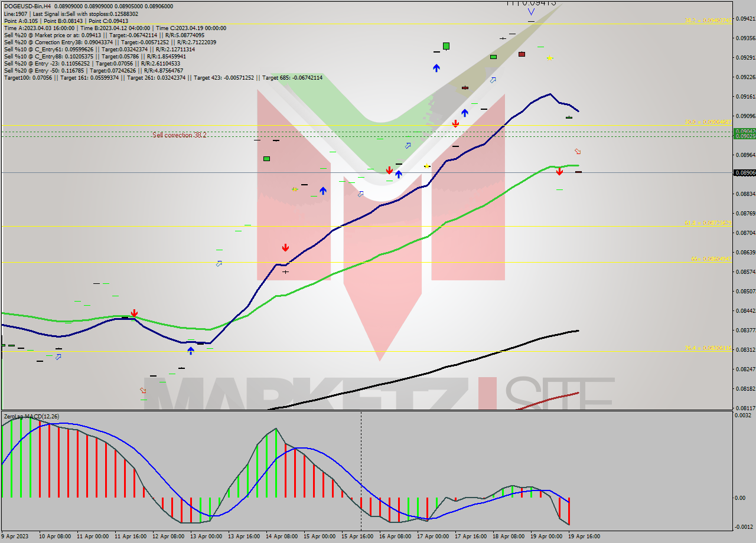Viewport: 756px width, 543px height.
Task: Click the black current price tag 0.08906
Action: click(744, 173)
